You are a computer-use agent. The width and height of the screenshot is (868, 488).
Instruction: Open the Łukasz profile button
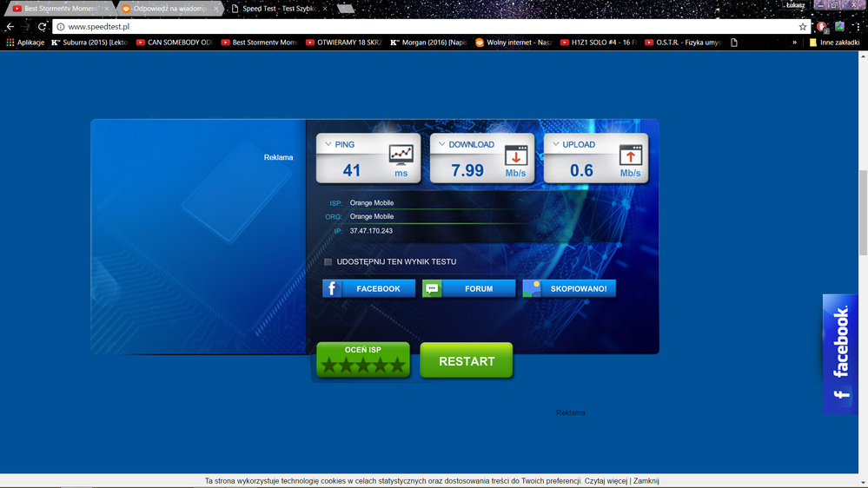[x=796, y=5]
